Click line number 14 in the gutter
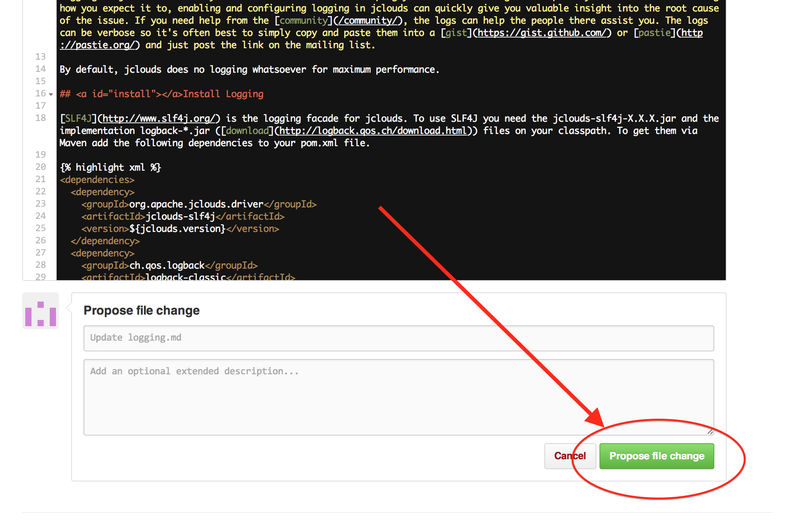This screenshot has width=797, height=532. tap(41, 69)
